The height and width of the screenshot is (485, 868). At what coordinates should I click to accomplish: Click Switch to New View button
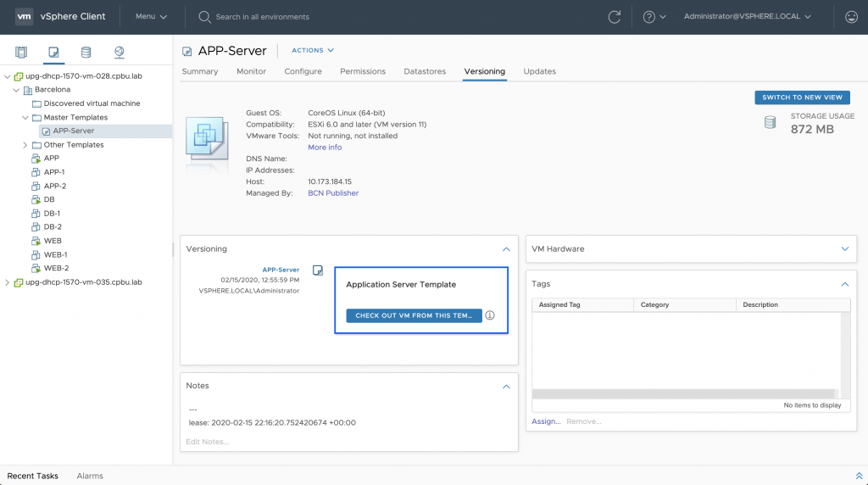tap(802, 98)
